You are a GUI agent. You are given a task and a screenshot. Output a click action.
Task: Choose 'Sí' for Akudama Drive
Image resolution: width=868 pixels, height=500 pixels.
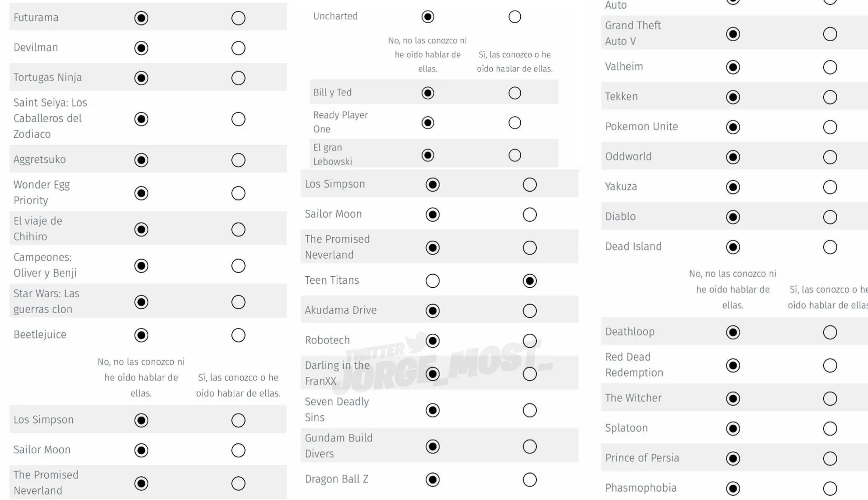(530, 311)
